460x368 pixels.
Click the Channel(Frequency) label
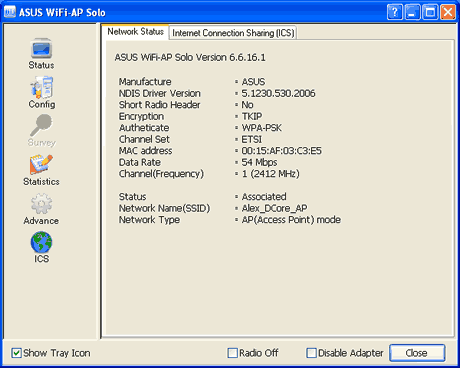tap(161, 174)
